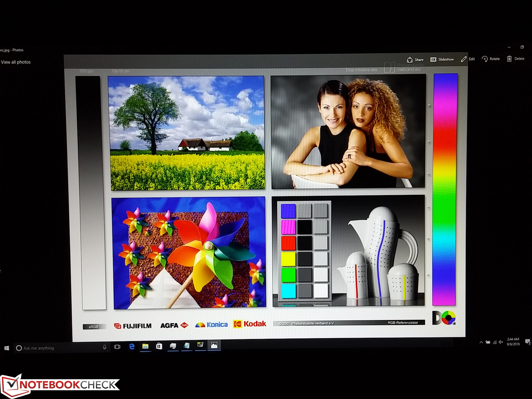Show hidden system tray icons
The height and width of the screenshot is (399, 532).
click(x=481, y=342)
